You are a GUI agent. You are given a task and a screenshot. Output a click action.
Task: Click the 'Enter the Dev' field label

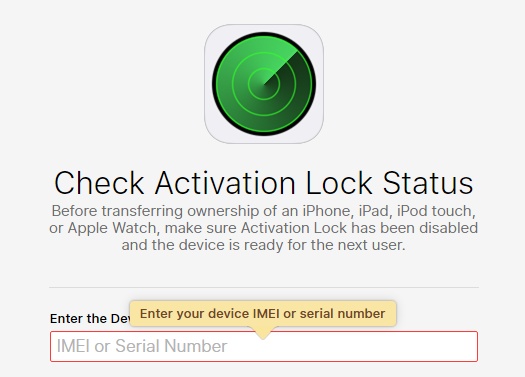(90, 318)
